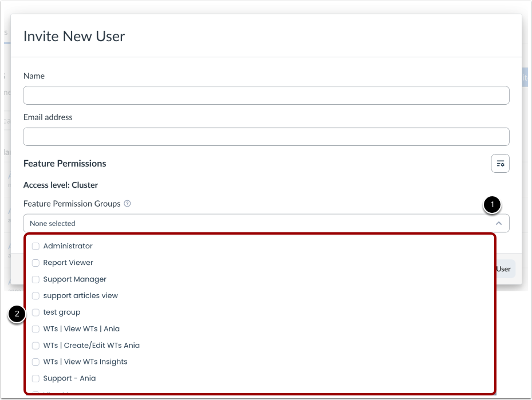Open the feature permissions settings icon
Viewport: 532px width, 400px height.
coord(500,163)
